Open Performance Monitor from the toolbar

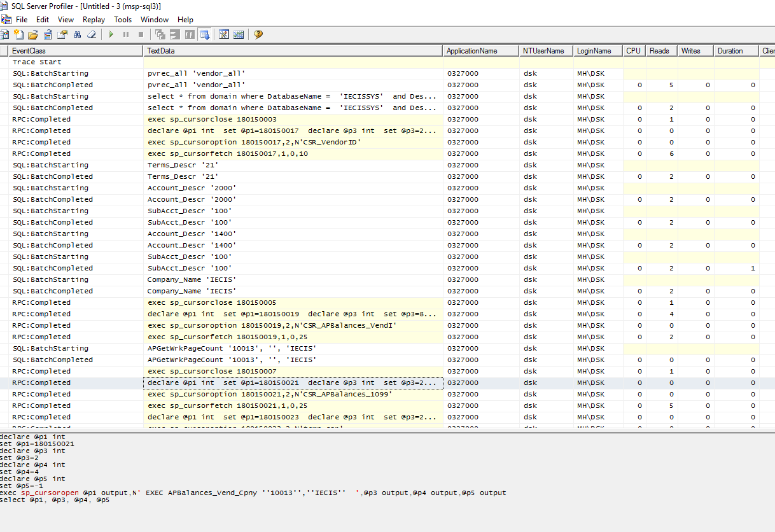pos(239,34)
